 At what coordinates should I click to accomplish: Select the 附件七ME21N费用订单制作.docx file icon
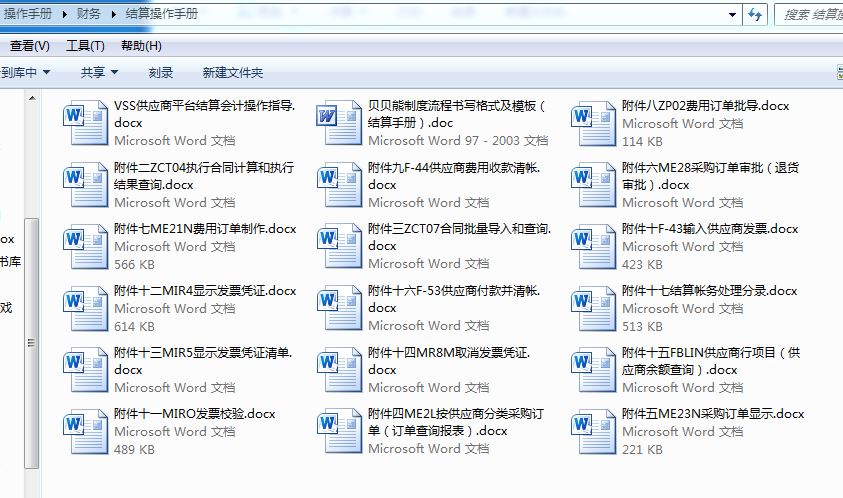(85, 246)
